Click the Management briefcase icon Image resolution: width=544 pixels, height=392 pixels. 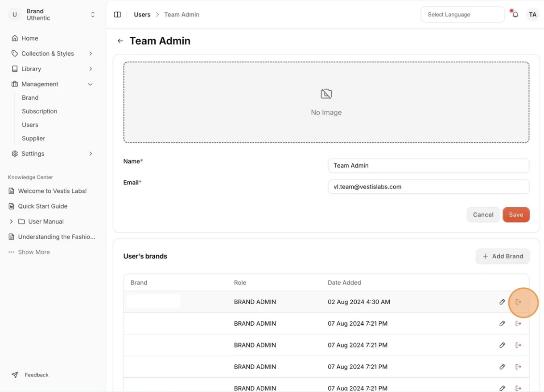click(15, 84)
